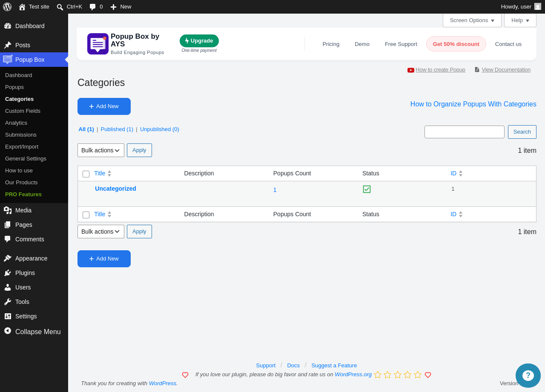Click the Posts pin icon
The height and width of the screenshot is (392, 545).
click(x=8, y=45)
